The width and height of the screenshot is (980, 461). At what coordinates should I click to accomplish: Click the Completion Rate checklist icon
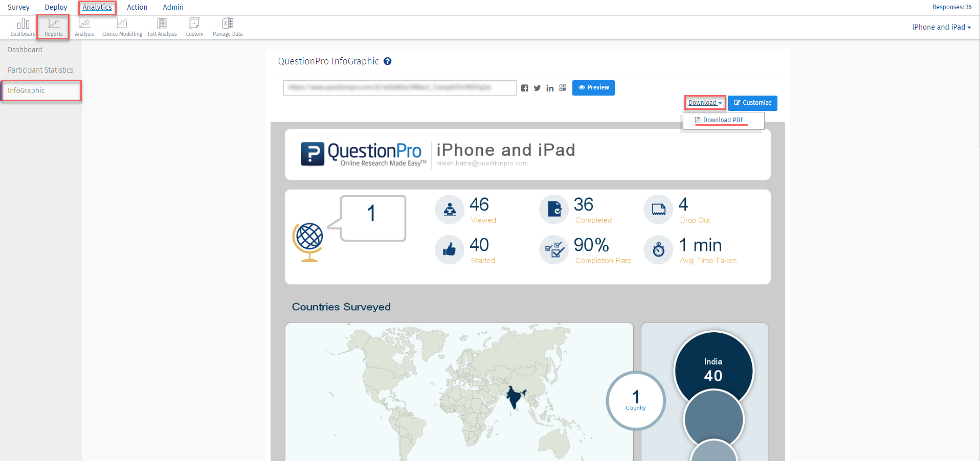pyautogui.click(x=554, y=250)
